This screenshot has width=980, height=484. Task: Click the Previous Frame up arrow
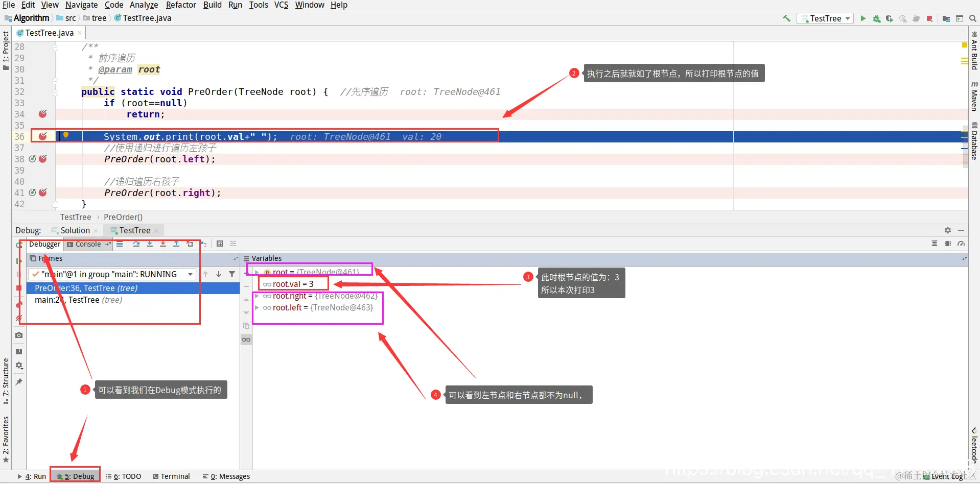[x=205, y=274]
